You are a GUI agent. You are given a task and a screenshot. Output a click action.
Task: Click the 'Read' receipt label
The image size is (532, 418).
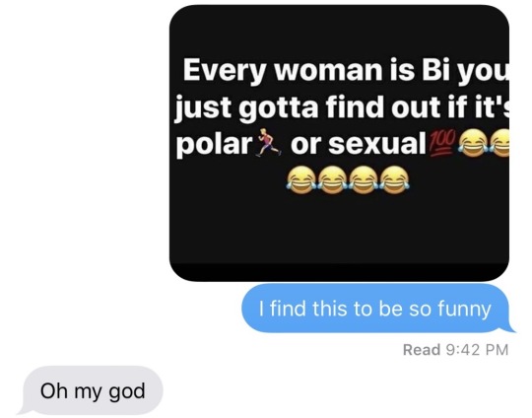(422, 350)
